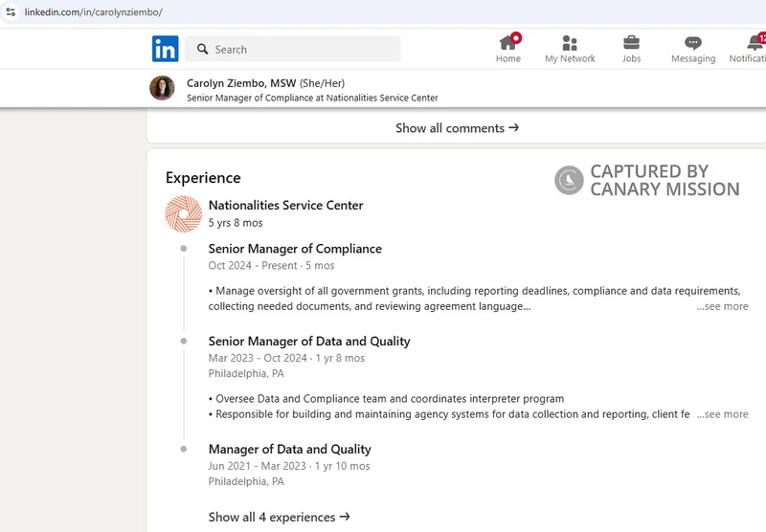Open the Messaging chat icon

(x=692, y=43)
